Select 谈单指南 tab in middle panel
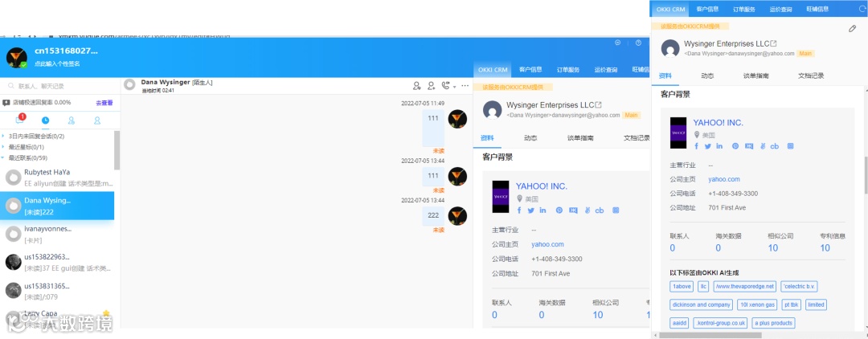 coord(580,137)
